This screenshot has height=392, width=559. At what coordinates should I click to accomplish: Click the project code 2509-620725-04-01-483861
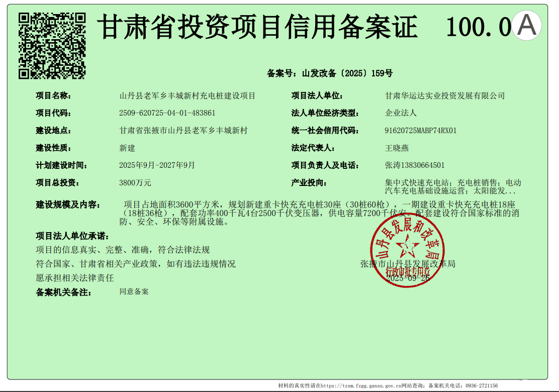click(x=167, y=113)
